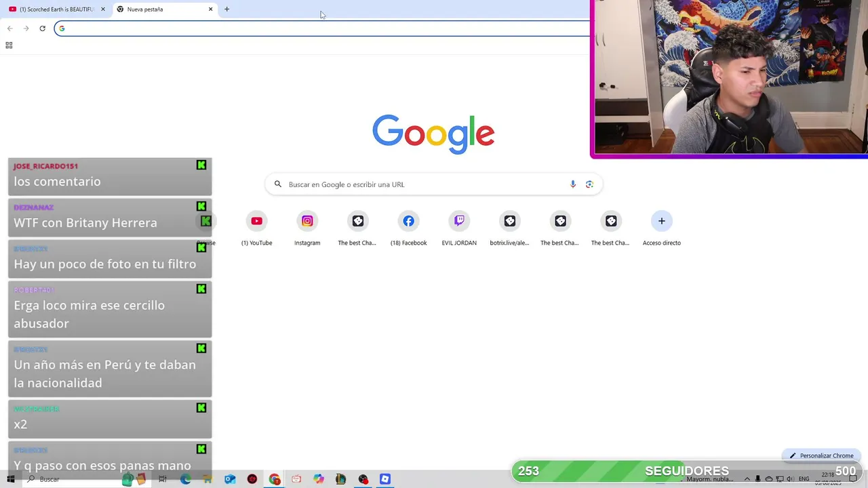868x488 pixels.
Task: Go back with the browser back arrow
Action: pos(9,28)
